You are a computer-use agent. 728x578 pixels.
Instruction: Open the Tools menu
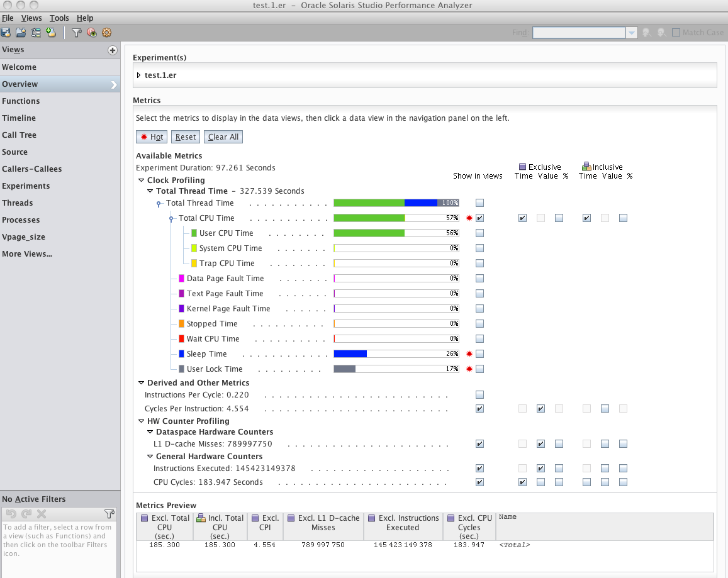[x=59, y=18]
